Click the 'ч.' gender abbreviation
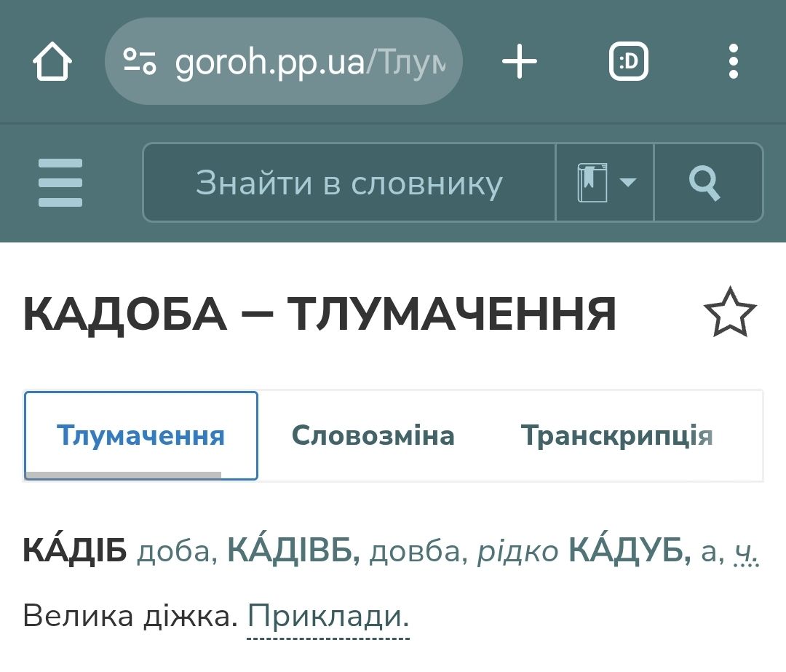786x672 pixels. [746, 553]
